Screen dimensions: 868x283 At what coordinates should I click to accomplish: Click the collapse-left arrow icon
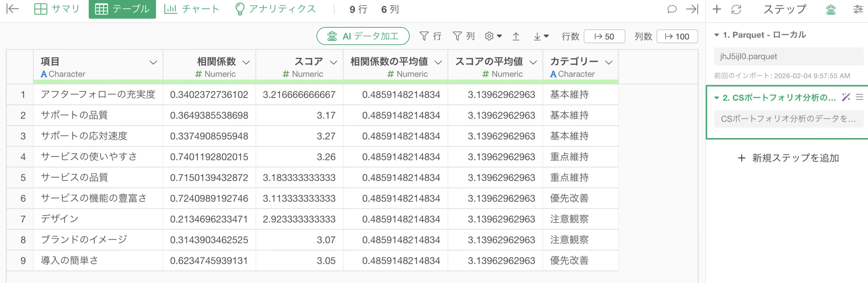[12, 9]
